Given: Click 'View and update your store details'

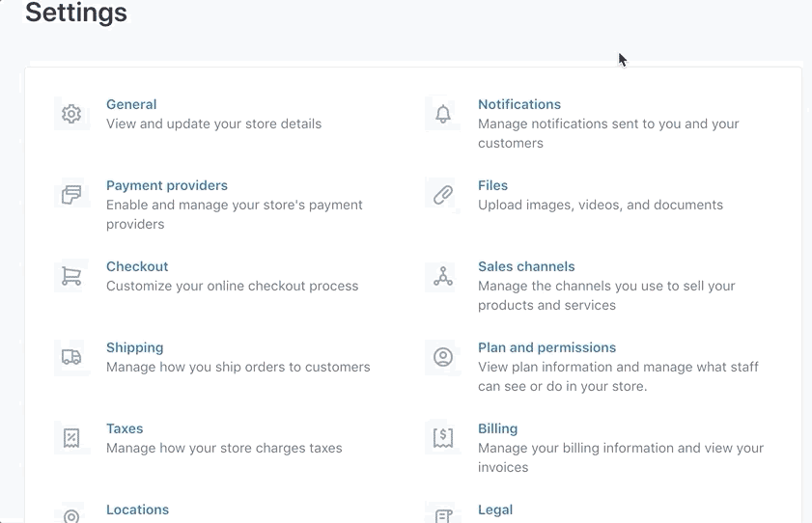Looking at the screenshot, I should (214, 124).
